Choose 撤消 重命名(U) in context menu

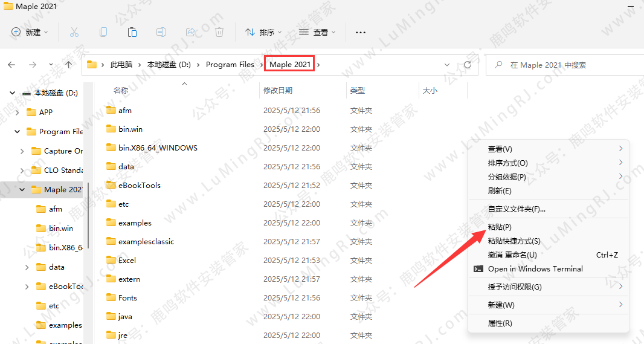[x=549, y=255]
